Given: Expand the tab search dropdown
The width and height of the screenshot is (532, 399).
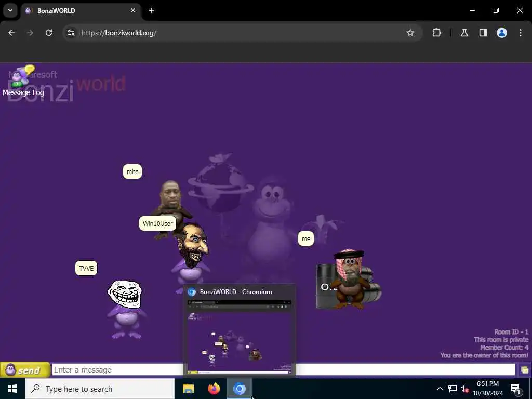Looking at the screenshot, I should (10, 10).
